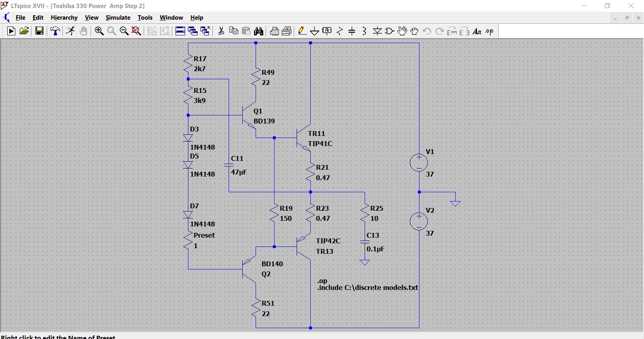Click the Preset resistor label
Image resolution: width=644 pixels, height=339 pixels.
click(204, 235)
